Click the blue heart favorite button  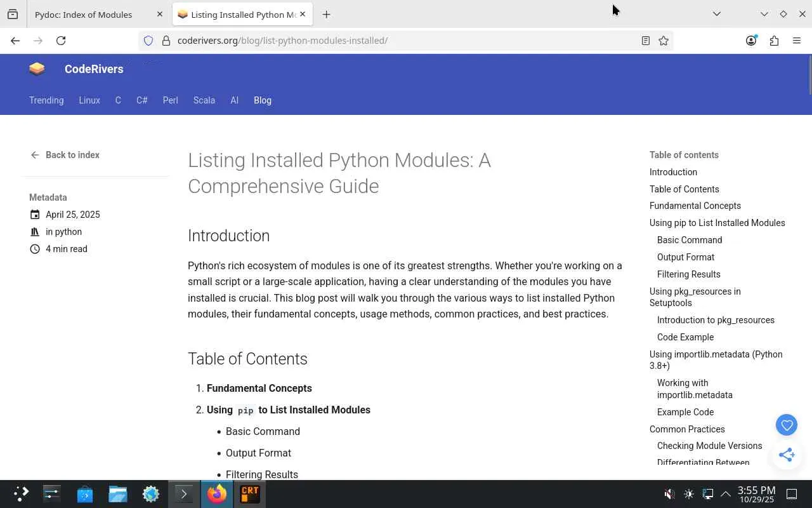click(787, 425)
